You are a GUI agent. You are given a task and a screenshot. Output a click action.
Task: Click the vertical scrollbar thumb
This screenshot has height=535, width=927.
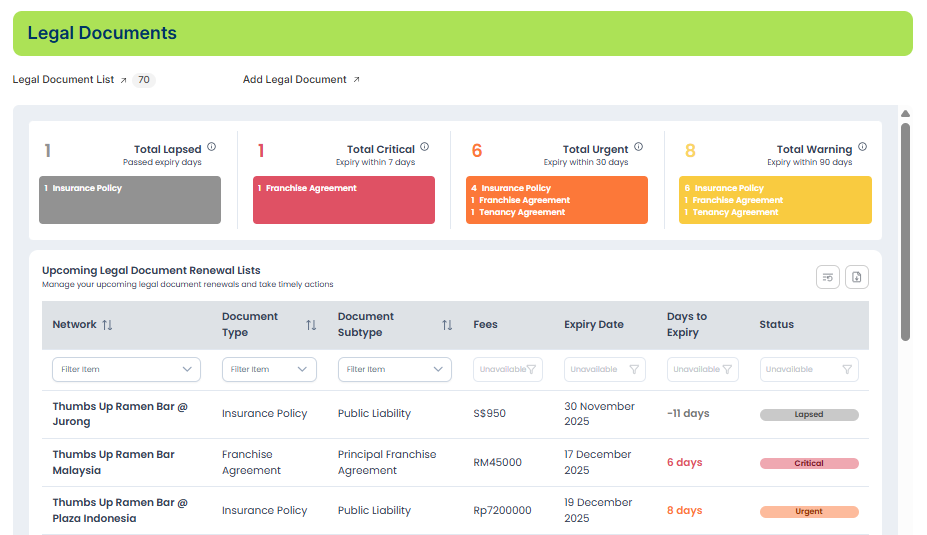point(905,230)
